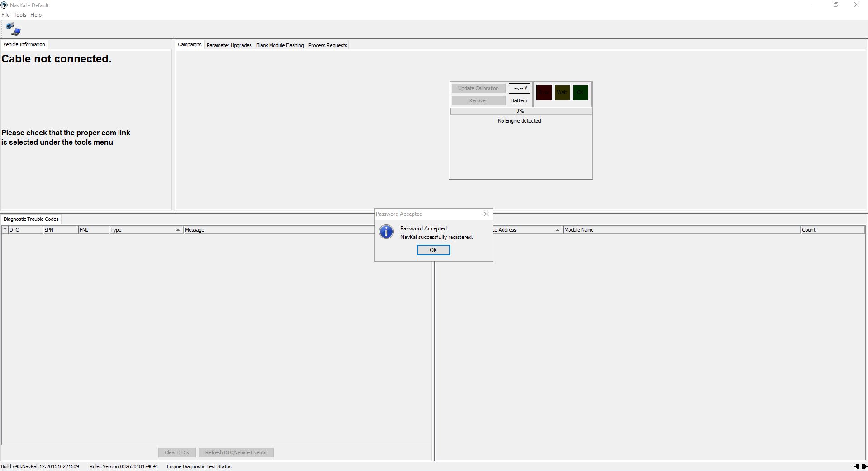Click the right arrow icon in status bar
The width and height of the screenshot is (868, 471).
[x=864, y=466]
